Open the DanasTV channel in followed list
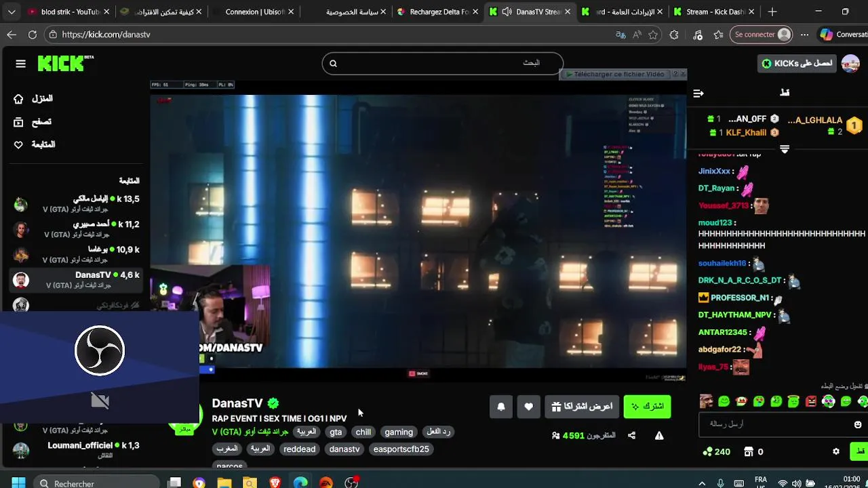 [76, 280]
